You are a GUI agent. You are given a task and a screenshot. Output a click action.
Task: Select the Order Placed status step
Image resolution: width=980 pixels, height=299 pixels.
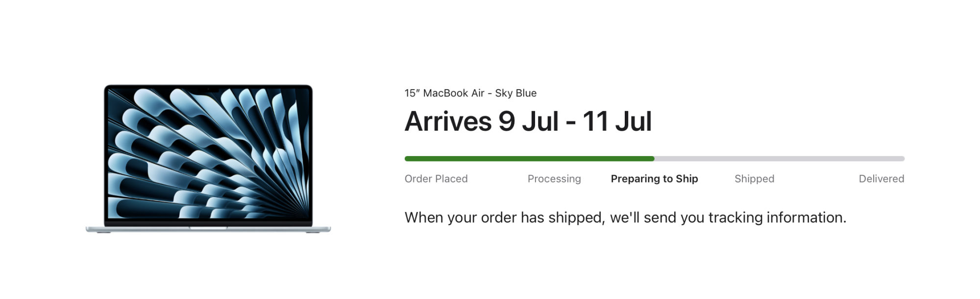(436, 179)
